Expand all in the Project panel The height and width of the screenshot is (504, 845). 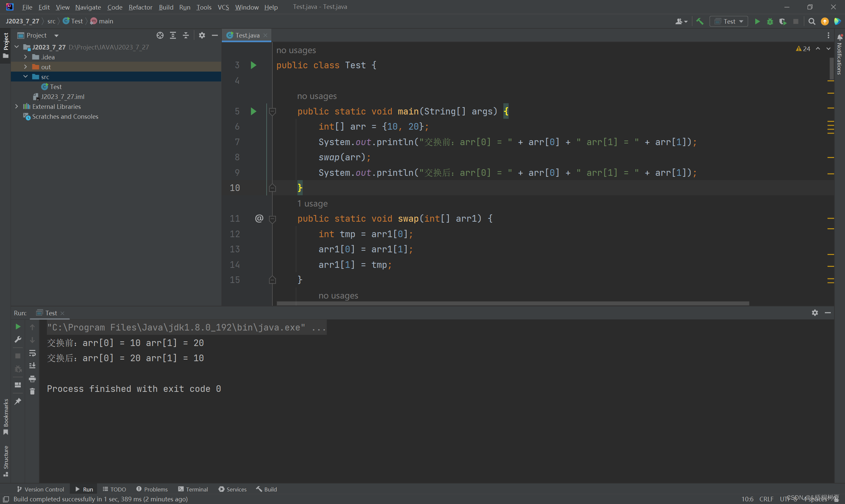click(173, 35)
